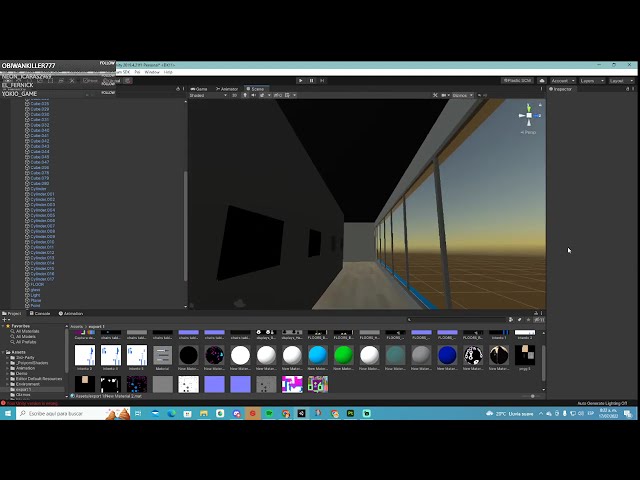Click the blue Z axis on orientation gizmo
The image size is (640, 480).
538,116
